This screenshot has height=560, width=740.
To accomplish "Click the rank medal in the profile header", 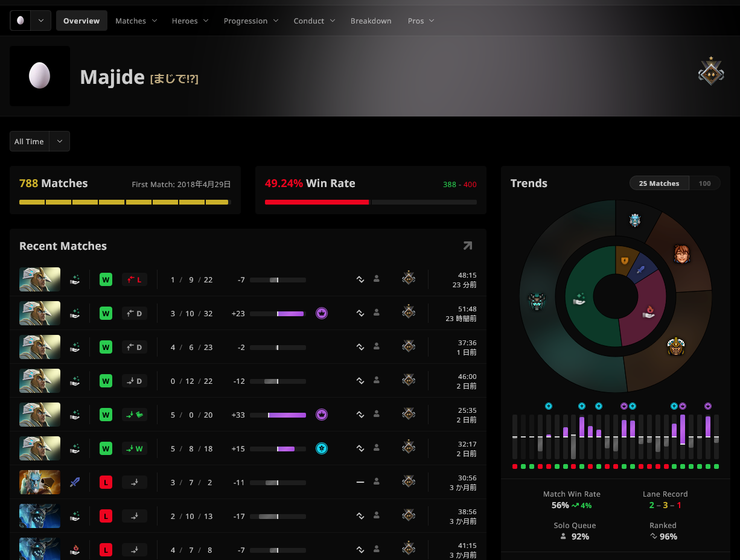I will tap(711, 71).
